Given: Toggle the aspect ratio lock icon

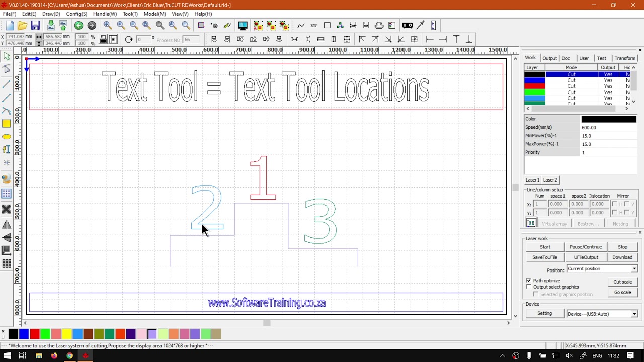Looking at the screenshot, I should [x=103, y=39].
